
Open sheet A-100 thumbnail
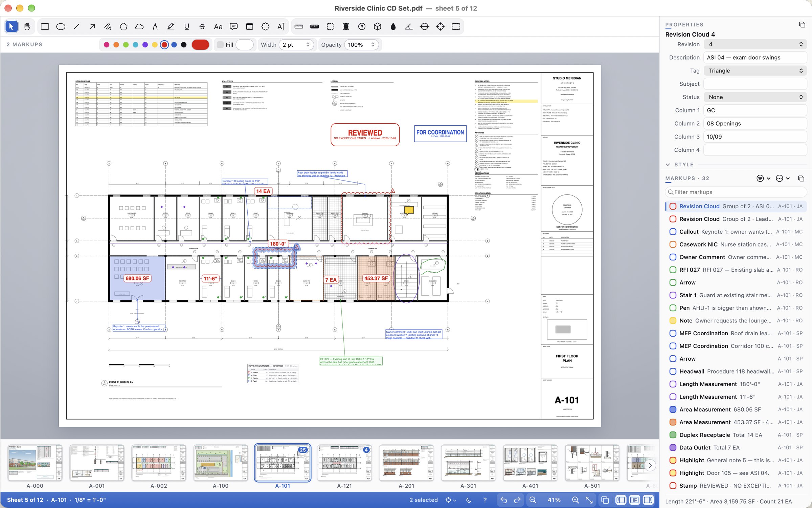pyautogui.click(x=221, y=463)
